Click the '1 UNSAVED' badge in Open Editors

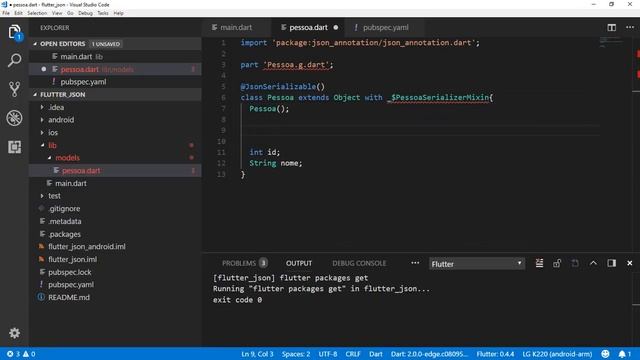(106, 44)
